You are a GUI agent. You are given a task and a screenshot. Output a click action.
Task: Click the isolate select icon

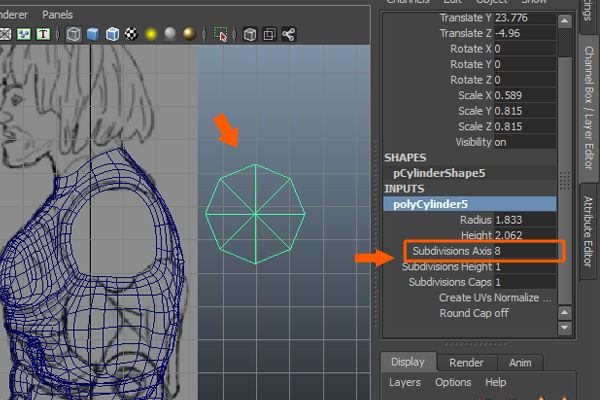click(222, 34)
